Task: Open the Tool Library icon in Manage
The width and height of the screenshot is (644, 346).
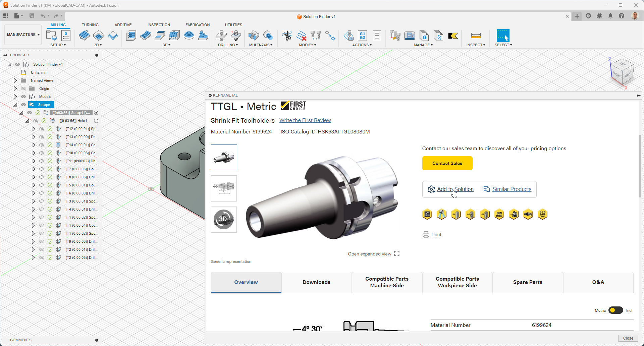Action: pyautogui.click(x=395, y=36)
